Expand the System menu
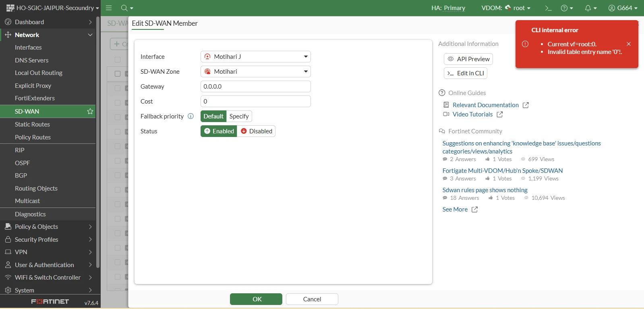 pyautogui.click(x=48, y=290)
